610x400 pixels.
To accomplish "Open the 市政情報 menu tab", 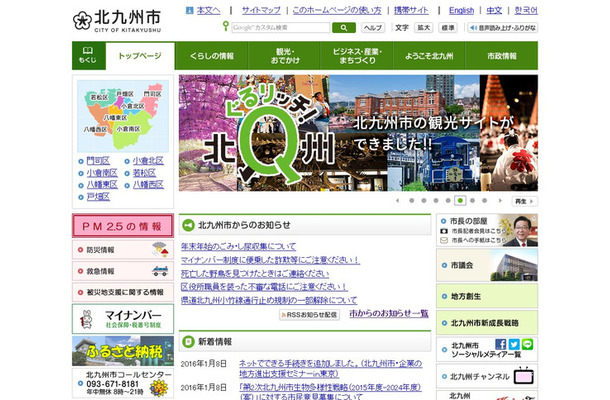I will click(x=502, y=56).
